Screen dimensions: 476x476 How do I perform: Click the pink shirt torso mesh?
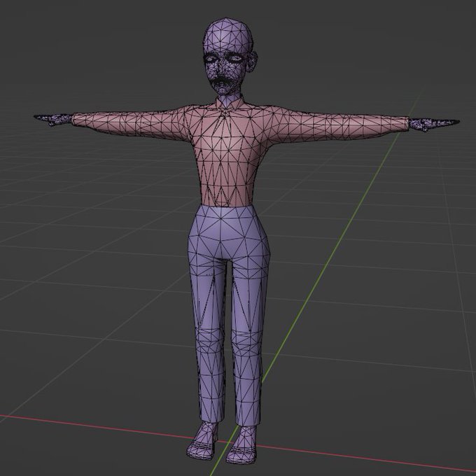pyautogui.click(x=226, y=155)
